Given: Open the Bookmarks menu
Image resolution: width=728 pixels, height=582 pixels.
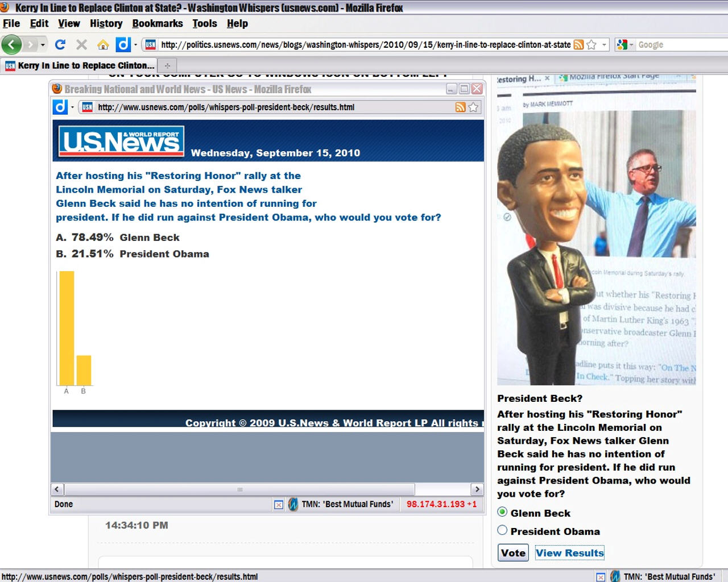Looking at the screenshot, I should point(158,23).
